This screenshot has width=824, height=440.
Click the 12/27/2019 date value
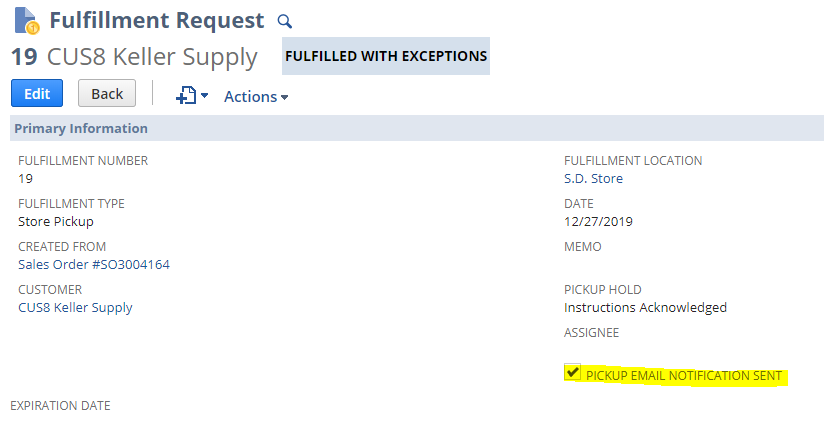[598, 221]
